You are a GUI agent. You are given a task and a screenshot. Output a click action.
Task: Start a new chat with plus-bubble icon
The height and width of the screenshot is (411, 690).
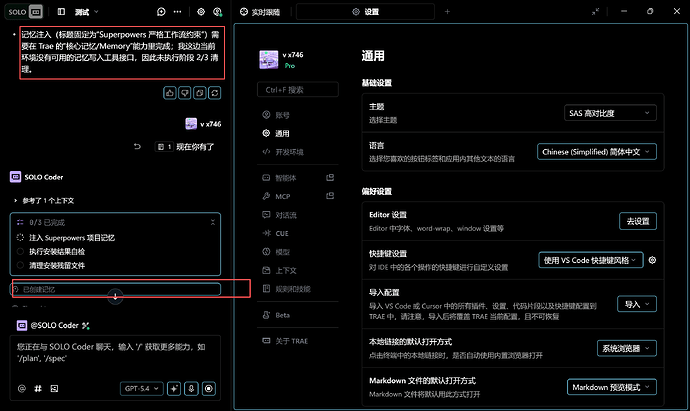[161, 12]
